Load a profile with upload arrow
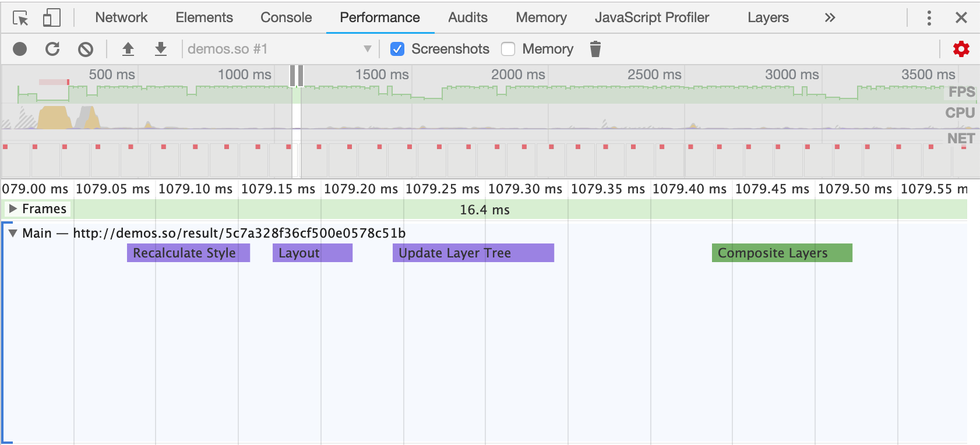This screenshot has width=980, height=445. pos(128,49)
